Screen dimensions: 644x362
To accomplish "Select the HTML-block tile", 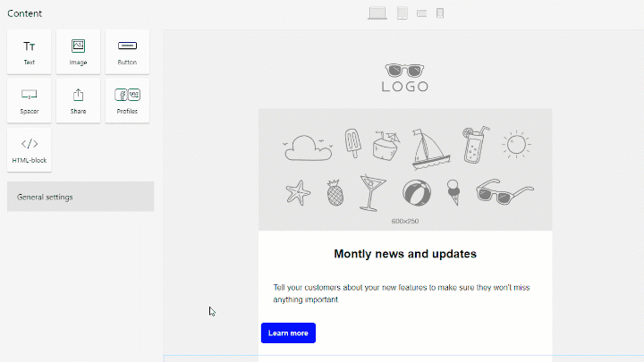I will point(29,149).
